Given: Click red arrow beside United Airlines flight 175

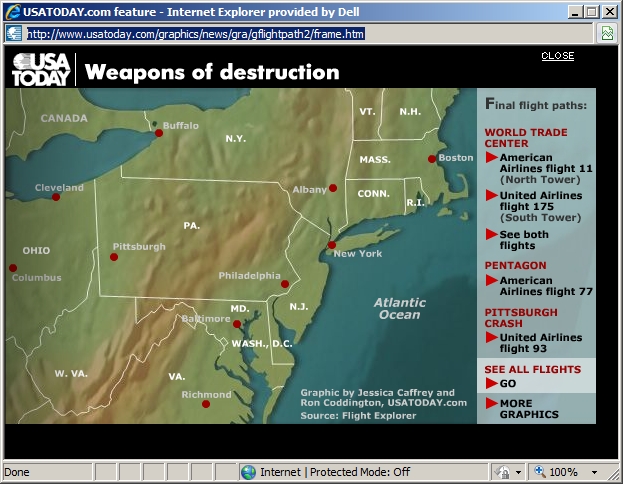Looking at the screenshot, I should tap(491, 195).
